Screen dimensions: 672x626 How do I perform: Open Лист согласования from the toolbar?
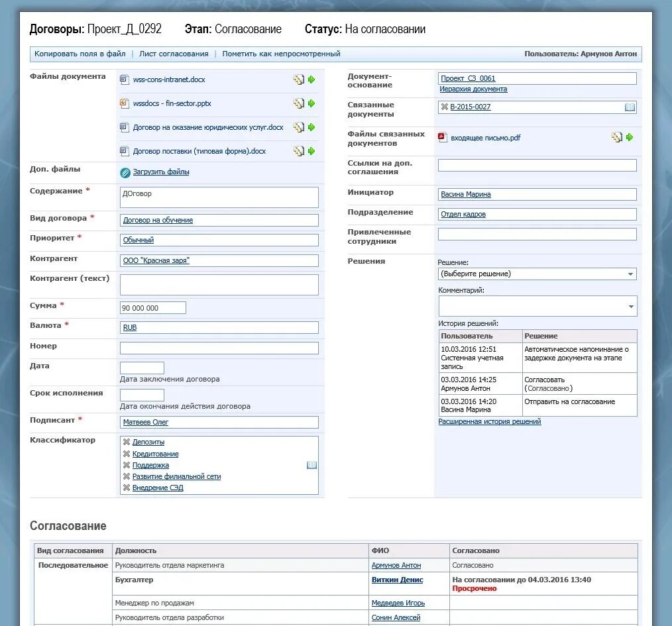[174, 54]
